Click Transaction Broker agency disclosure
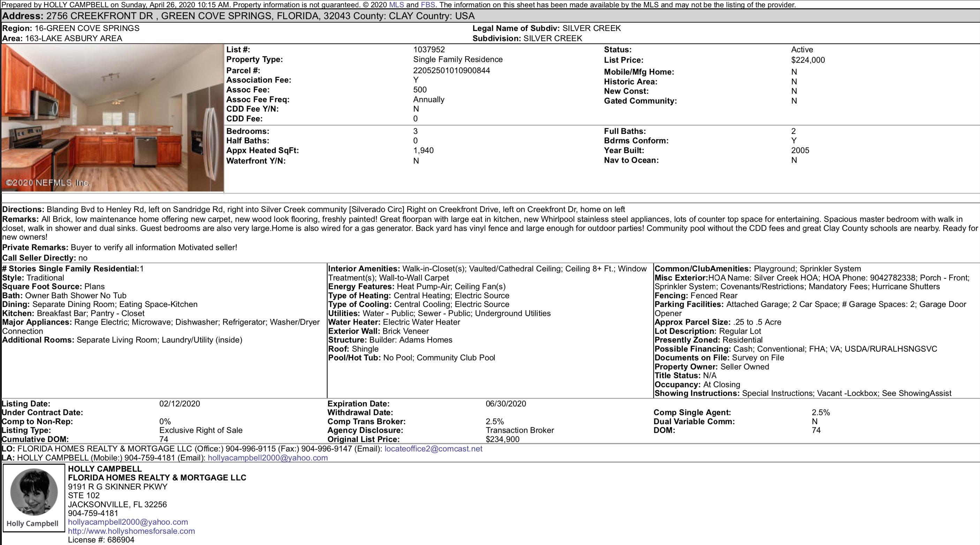 (520, 431)
